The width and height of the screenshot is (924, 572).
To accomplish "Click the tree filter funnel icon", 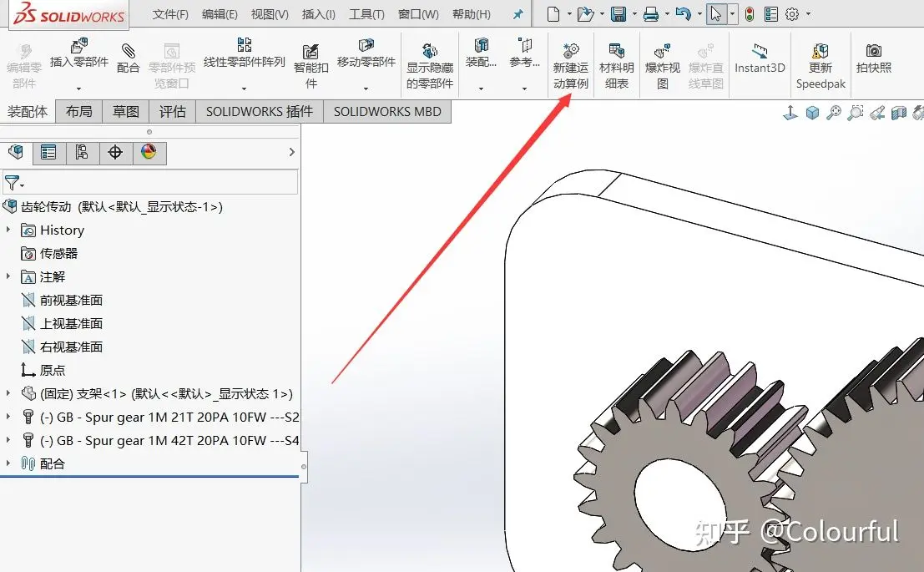I will tap(12, 183).
